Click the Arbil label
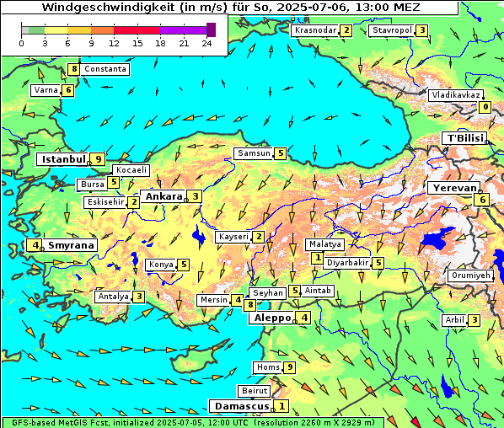 click(455, 320)
